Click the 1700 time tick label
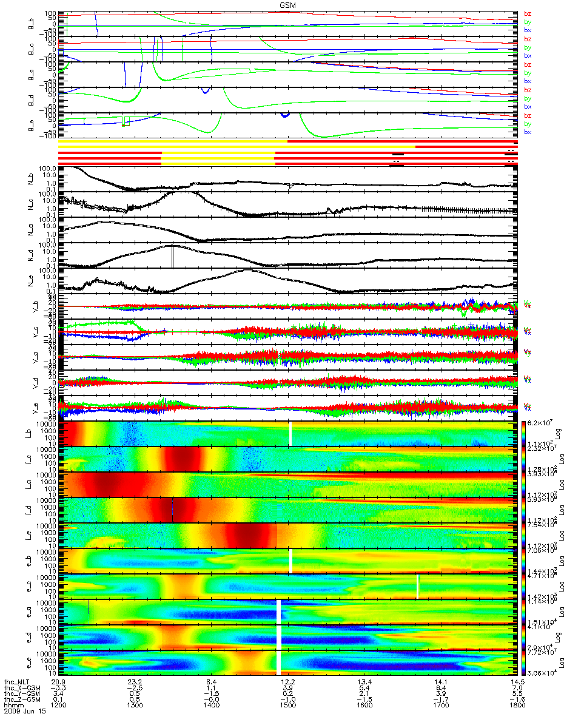The image size is (564, 728). tap(440, 706)
